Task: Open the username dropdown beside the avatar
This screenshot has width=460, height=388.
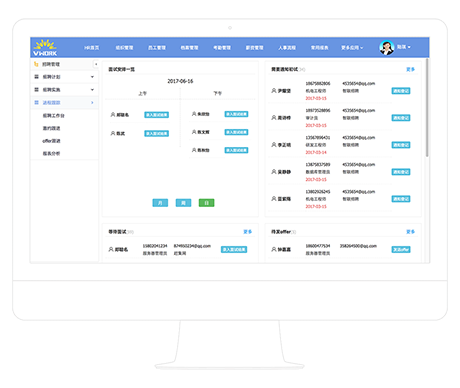Action: (x=404, y=47)
